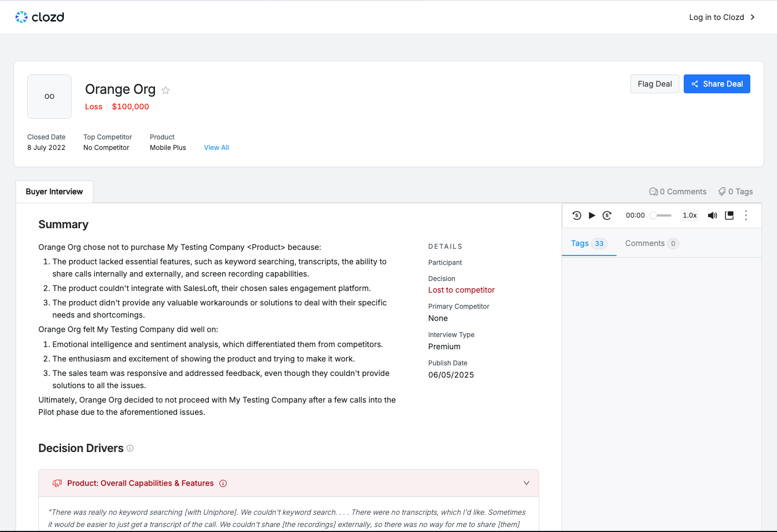Click the Emotional intelligence summary point

(218, 344)
